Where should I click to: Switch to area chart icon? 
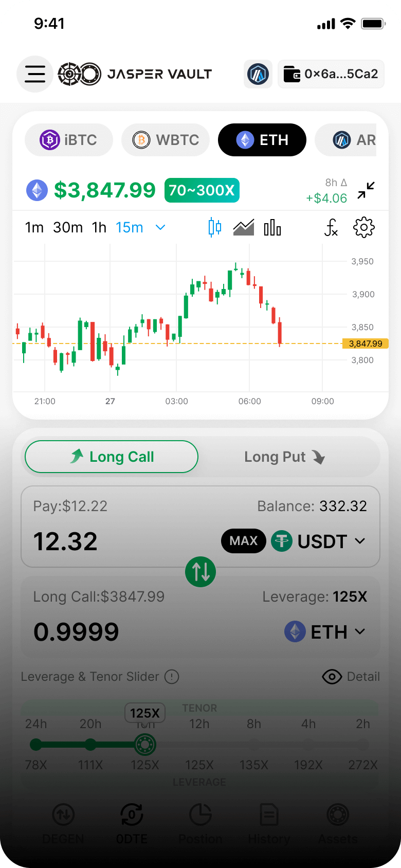(x=244, y=227)
